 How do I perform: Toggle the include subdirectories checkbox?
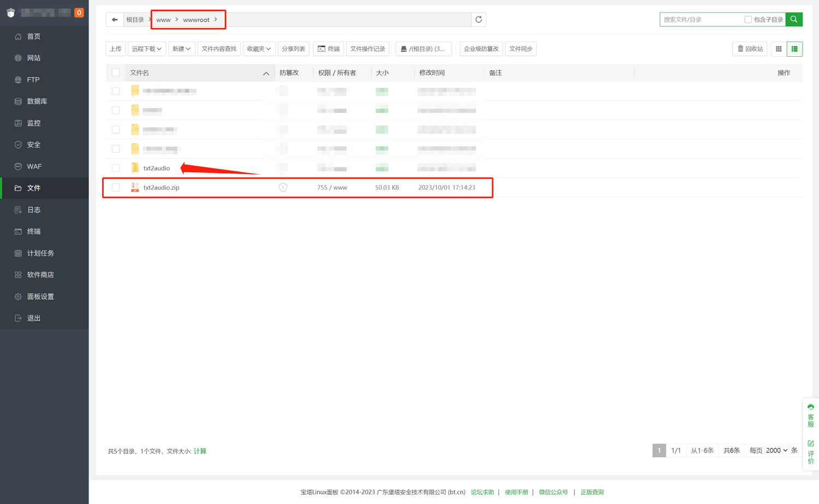[748, 20]
